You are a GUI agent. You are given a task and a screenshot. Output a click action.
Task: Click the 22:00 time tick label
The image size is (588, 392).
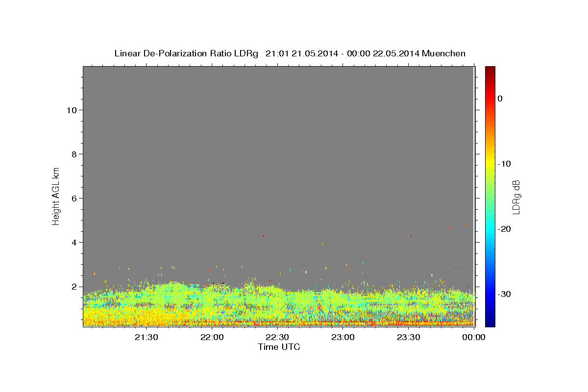tap(212, 338)
